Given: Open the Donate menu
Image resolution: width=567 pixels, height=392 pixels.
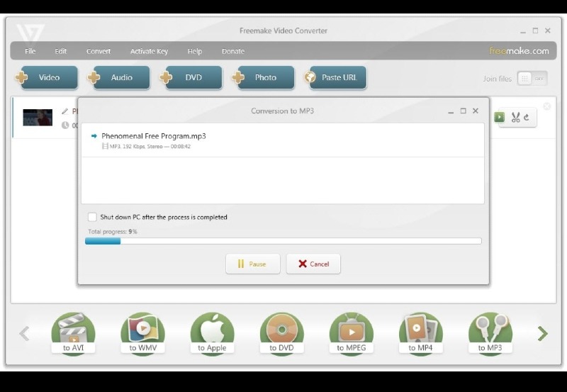Looking at the screenshot, I should point(233,51).
